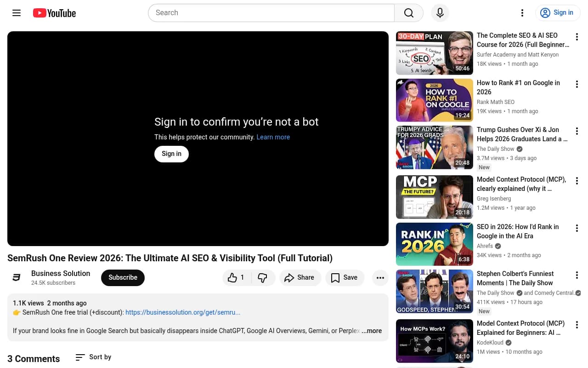This screenshot has width=588, height=368.
Task: Open the MCP clearly explained thumbnail
Action: point(435,197)
